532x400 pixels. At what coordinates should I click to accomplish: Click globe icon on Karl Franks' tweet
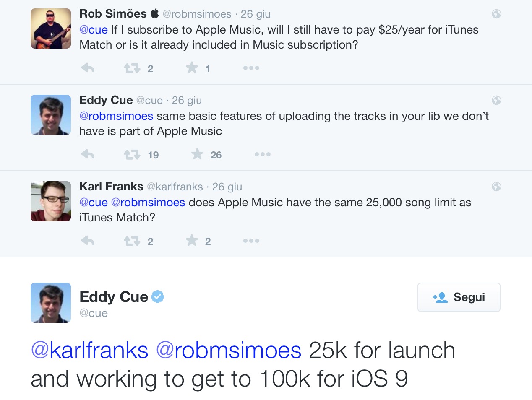(496, 187)
